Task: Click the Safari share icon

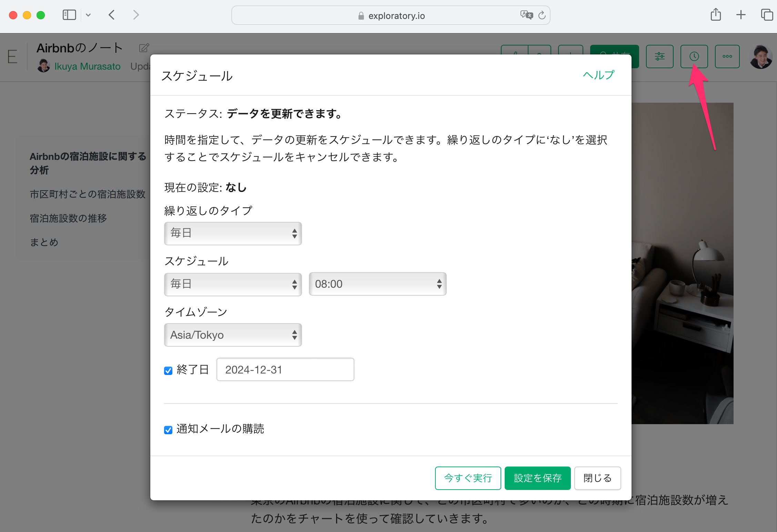Action: [716, 15]
